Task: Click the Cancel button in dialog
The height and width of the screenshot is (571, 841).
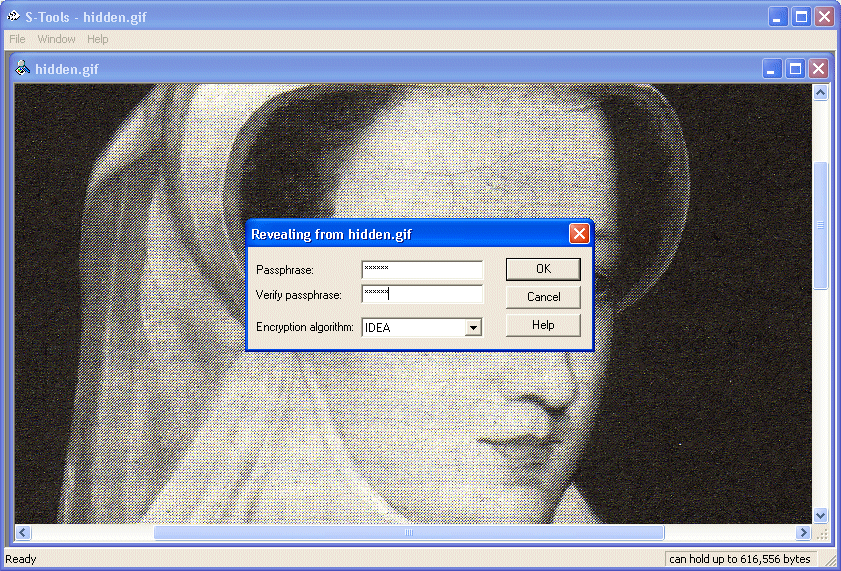Action: click(543, 297)
